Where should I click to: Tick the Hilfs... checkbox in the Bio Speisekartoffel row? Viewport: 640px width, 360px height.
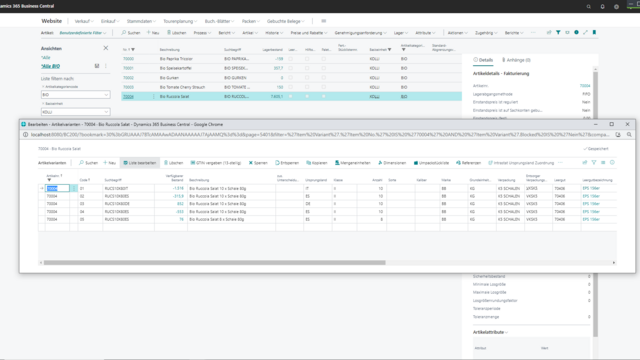pyautogui.click(x=307, y=68)
